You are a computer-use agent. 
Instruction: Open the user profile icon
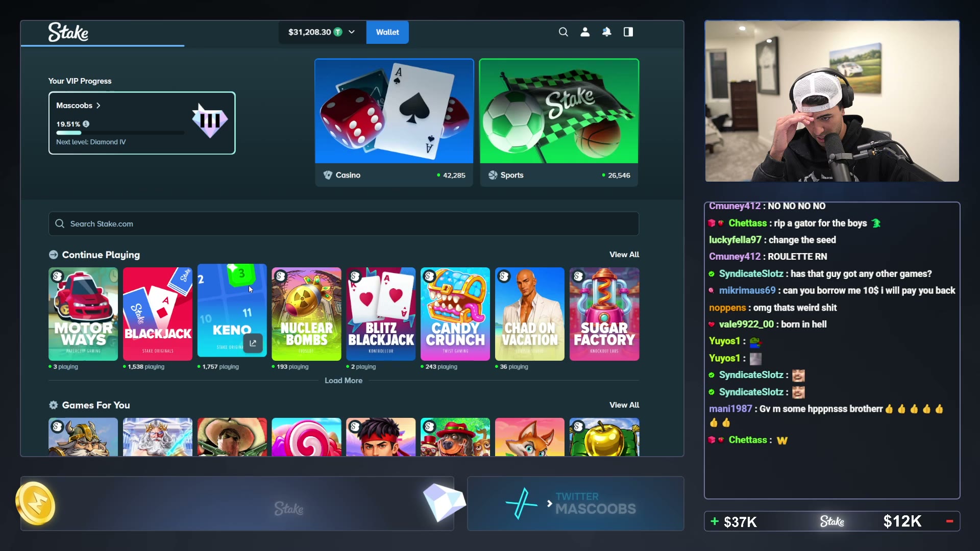tap(585, 32)
